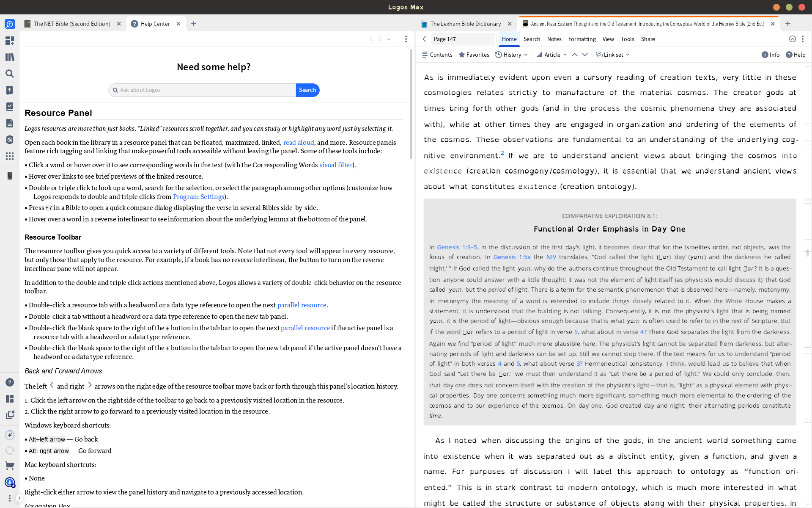812x508 pixels.
Task: Toggle the Help overlay in the reader toolbar
Action: tap(796, 55)
